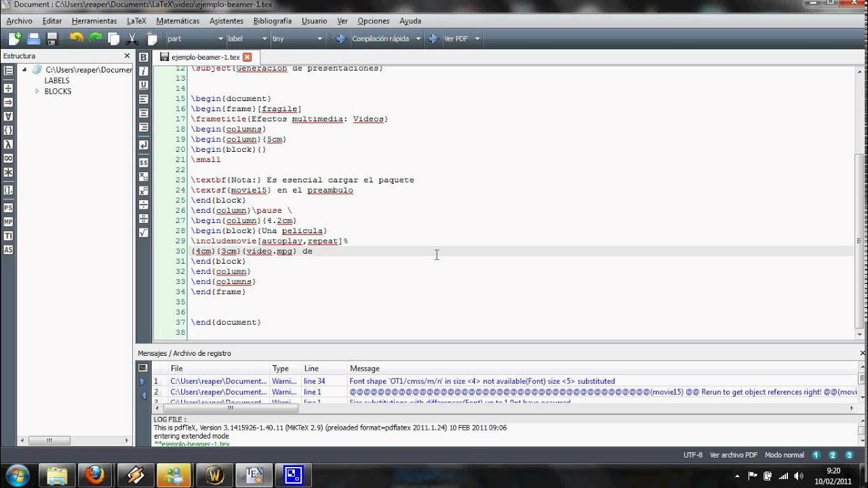
Task: Paste using the clipboard toolbar icon
Action: [x=152, y=39]
